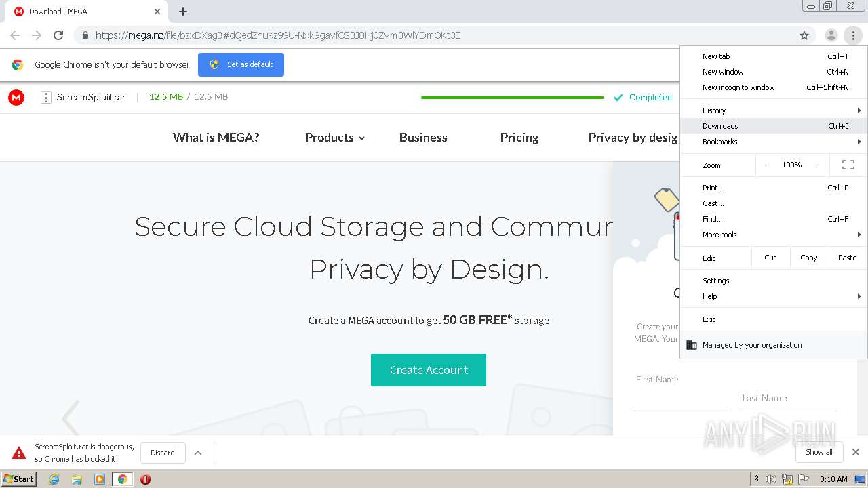Click Paste in the Edit row
The image size is (868, 488).
pyautogui.click(x=847, y=258)
